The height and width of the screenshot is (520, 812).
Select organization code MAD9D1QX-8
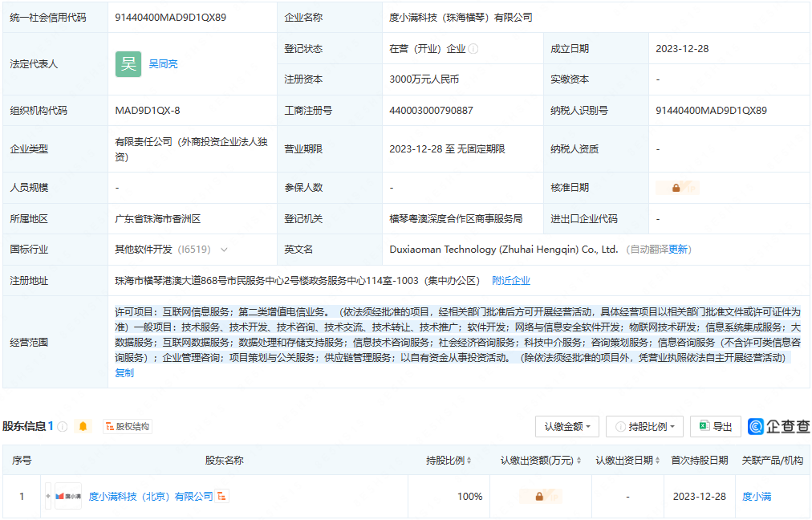point(148,110)
